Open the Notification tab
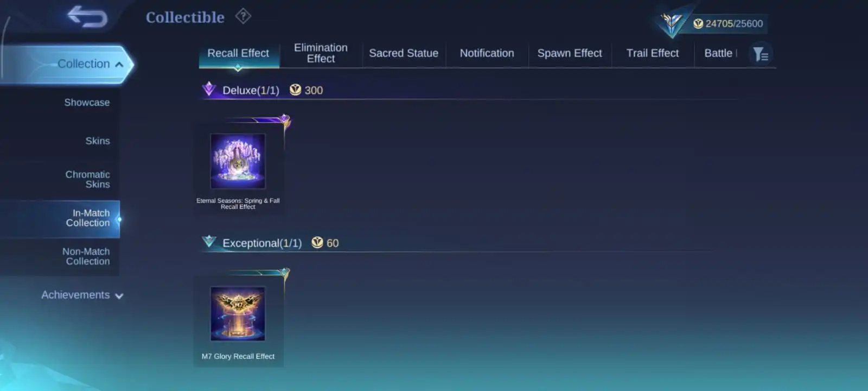This screenshot has height=391, width=868. pos(487,53)
